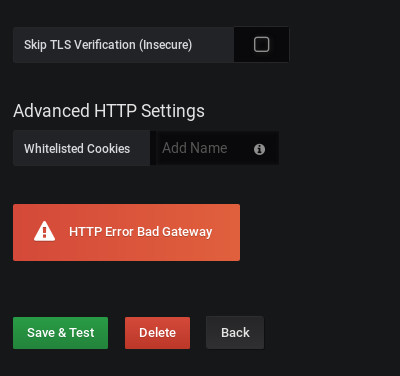Click the warning triangle in error alert
The height and width of the screenshot is (376, 400).
tap(44, 231)
